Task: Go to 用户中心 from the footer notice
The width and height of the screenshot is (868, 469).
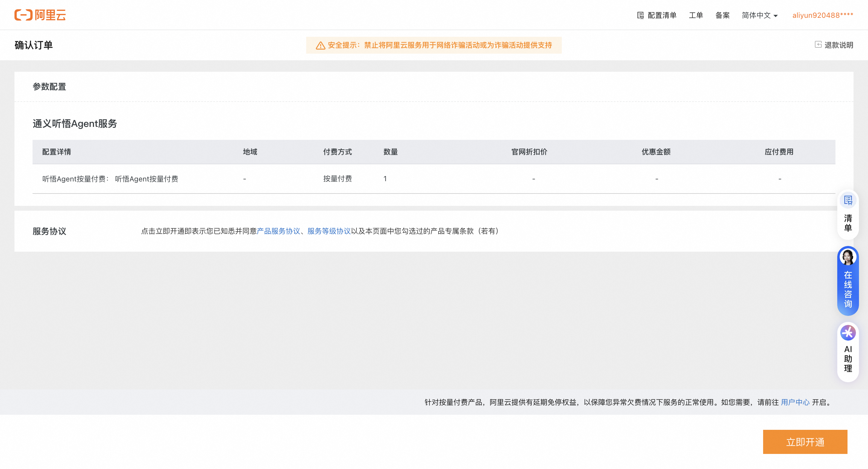Action: pos(796,402)
